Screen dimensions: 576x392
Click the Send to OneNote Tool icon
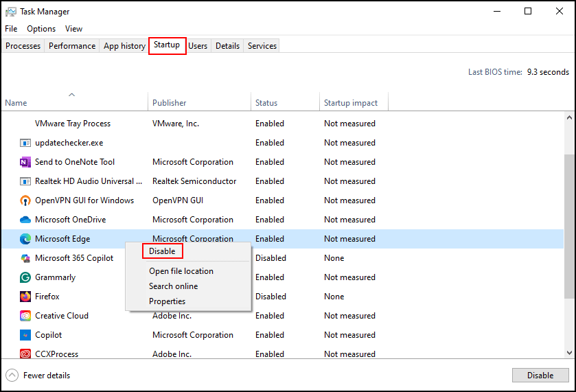(25, 162)
